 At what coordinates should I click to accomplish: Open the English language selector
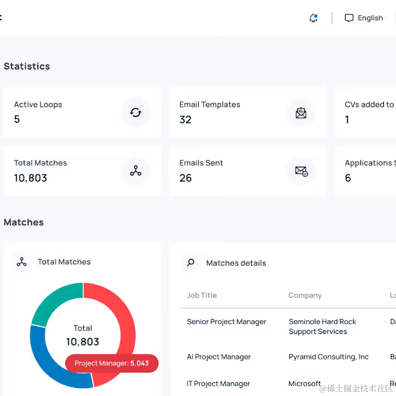[x=364, y=18]
